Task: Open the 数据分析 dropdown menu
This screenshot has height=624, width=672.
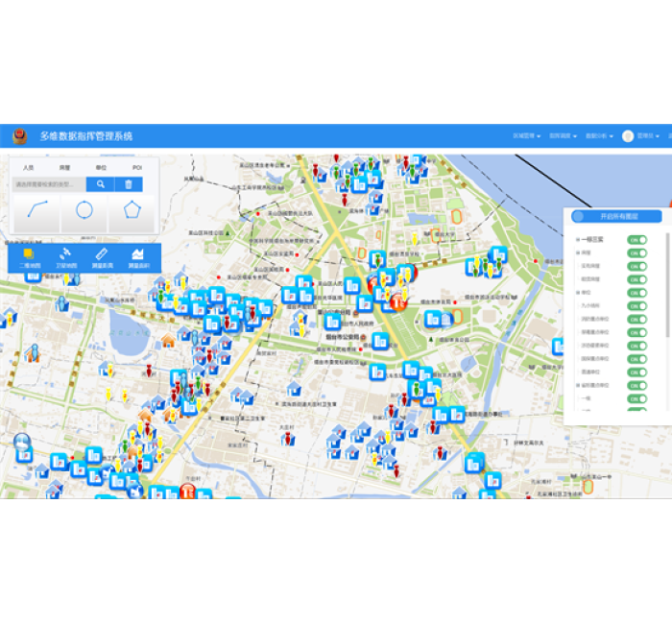Action: tap(600, 136)
